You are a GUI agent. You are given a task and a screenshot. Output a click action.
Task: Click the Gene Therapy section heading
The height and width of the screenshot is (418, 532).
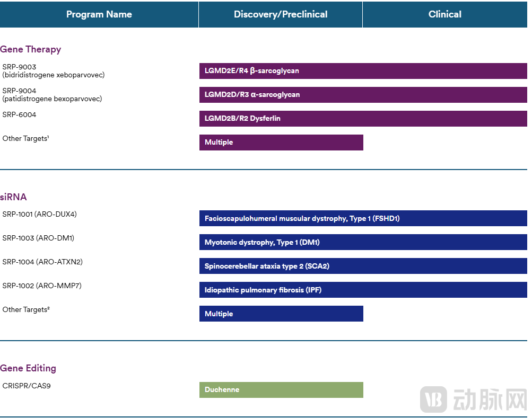pos(31,49)
